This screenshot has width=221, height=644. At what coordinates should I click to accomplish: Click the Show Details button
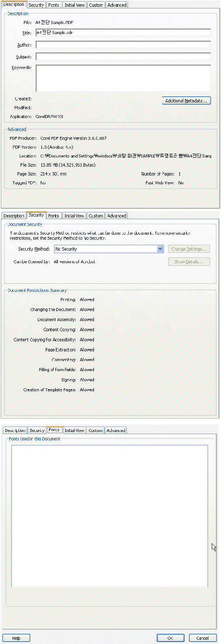click(189, 262)
